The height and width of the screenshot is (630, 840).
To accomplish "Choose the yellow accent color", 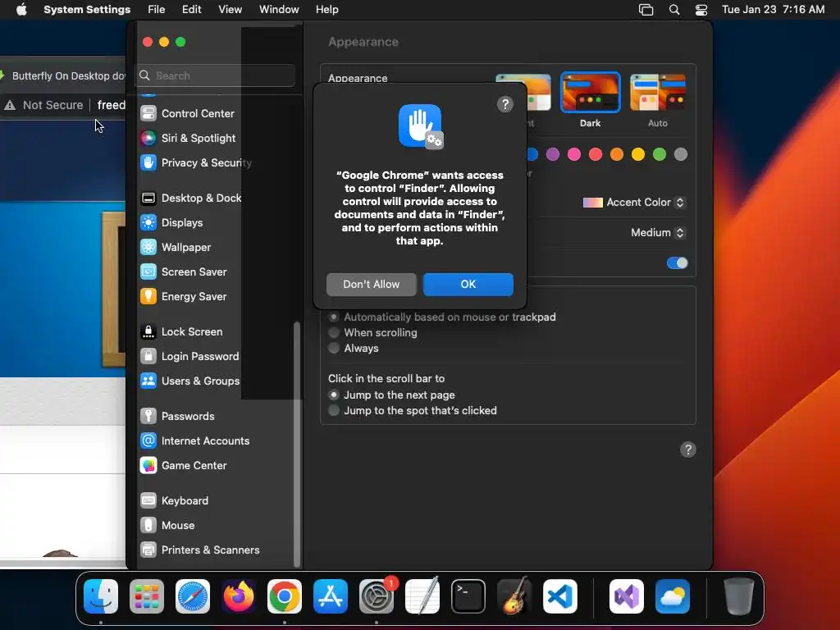I will point(638,154).
